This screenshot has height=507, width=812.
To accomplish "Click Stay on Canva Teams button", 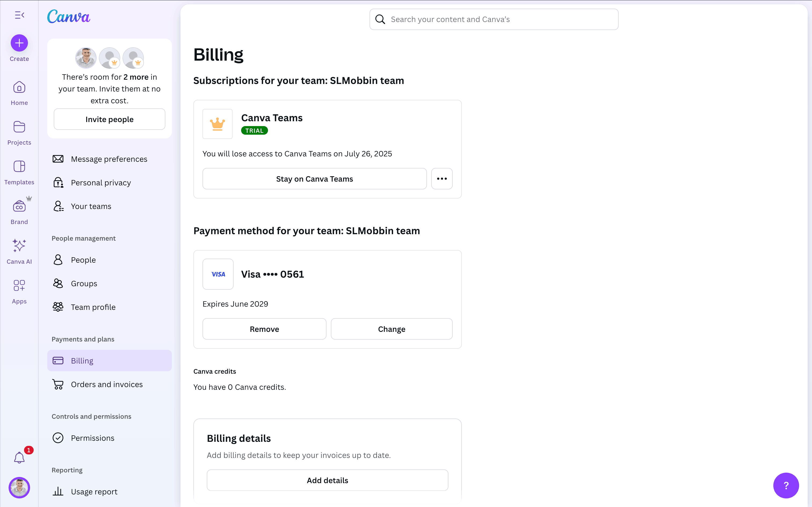I will click(314, 179).
